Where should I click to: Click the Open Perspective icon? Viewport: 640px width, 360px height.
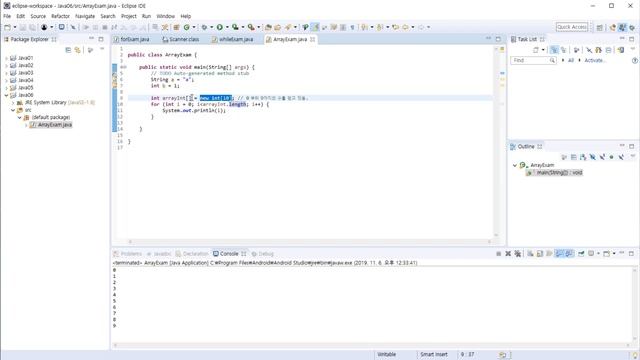600,27
